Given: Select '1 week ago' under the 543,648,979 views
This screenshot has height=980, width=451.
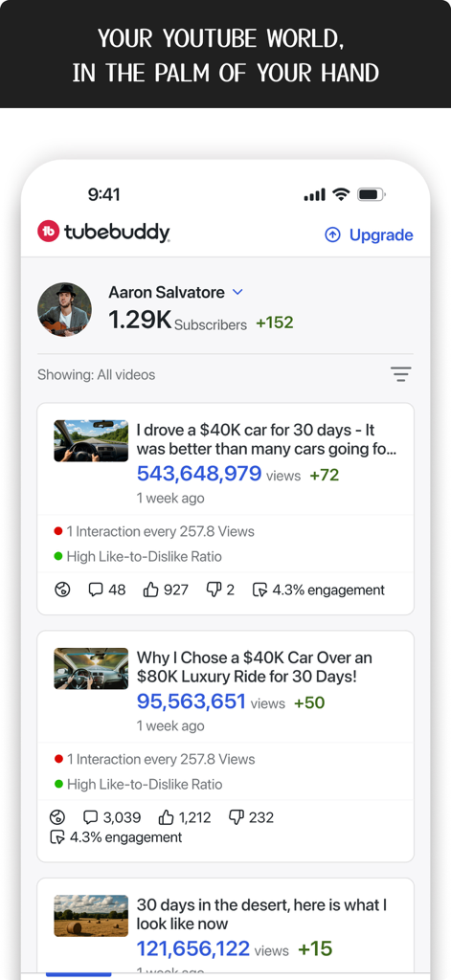Looking at the screenshot, I should [170, 498].
